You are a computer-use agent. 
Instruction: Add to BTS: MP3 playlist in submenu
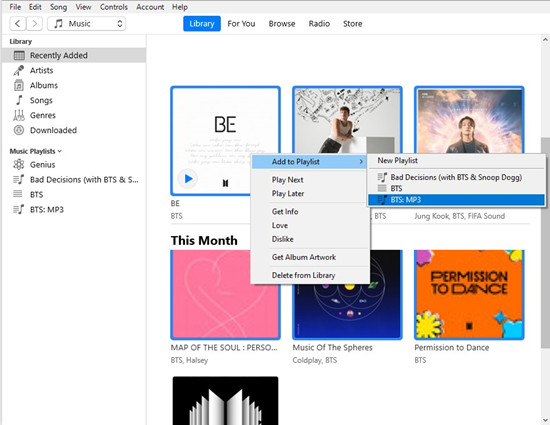(x=456, y=200)
